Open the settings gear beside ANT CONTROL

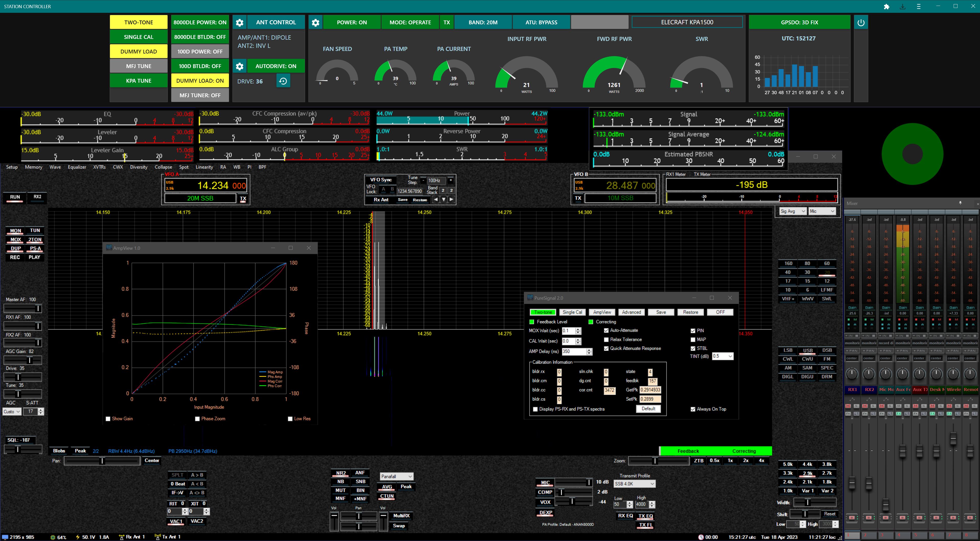point(239,23)
